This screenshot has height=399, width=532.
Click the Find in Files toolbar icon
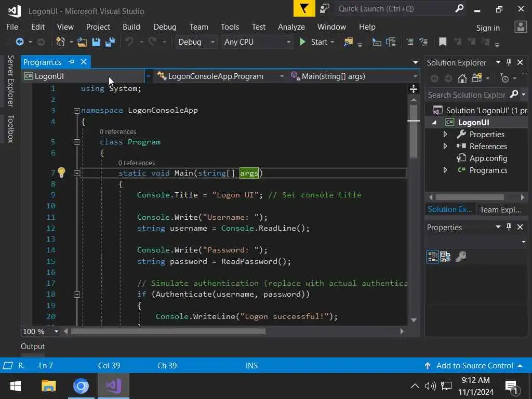(349, 42)
